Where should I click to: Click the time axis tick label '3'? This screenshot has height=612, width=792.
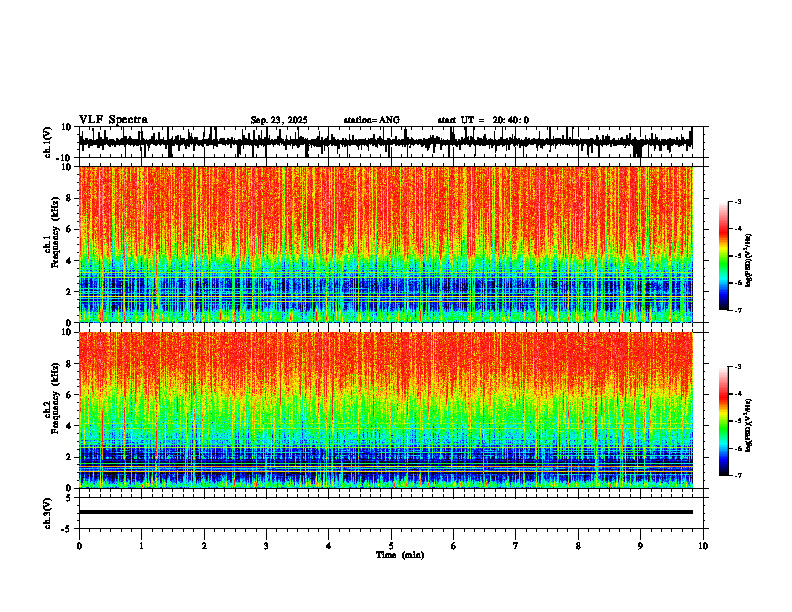[266, 546]
